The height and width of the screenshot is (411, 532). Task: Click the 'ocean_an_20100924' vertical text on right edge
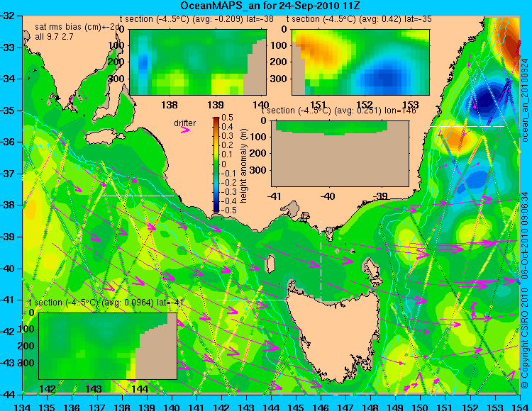[x=525, y=101]
